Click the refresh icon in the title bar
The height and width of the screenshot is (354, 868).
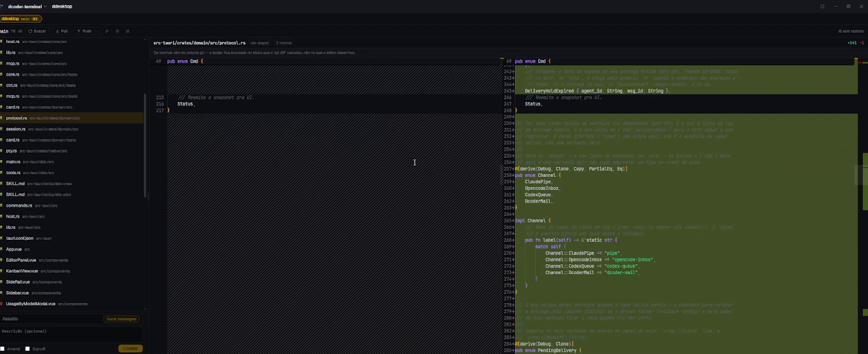[x=822, y=6]
